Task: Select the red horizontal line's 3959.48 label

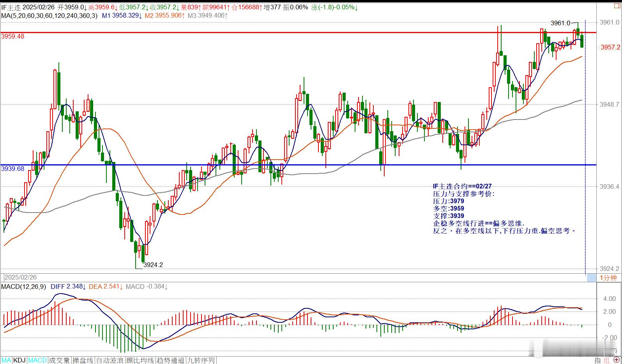Action: click(x=13, y=36)
